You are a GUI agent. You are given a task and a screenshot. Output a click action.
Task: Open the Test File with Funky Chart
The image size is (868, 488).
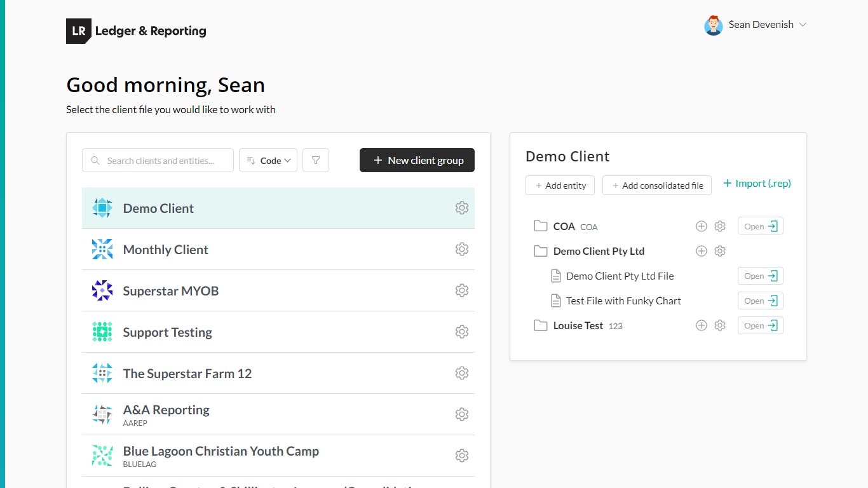click(760, 301)
